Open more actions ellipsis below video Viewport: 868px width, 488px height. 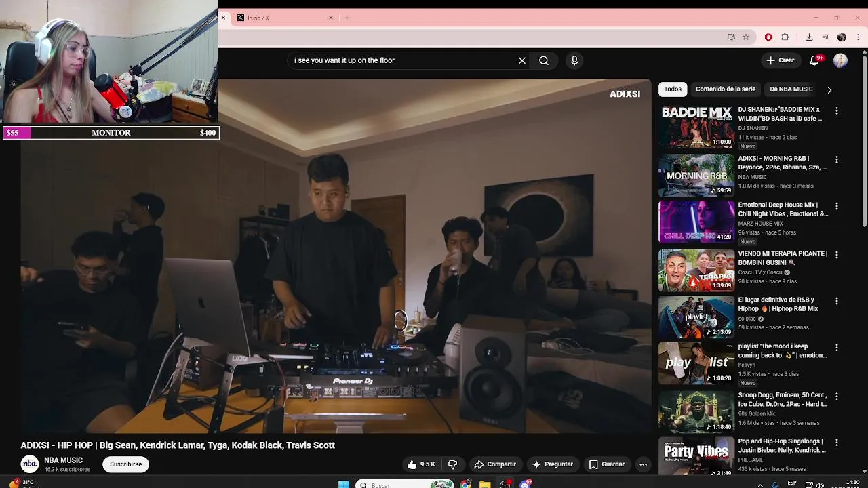644,464
